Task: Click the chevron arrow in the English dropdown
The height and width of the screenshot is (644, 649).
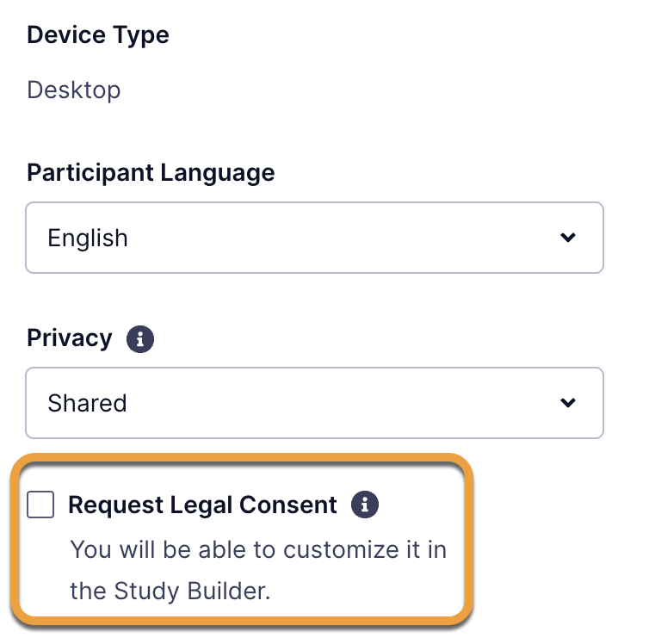Action: 568,238
